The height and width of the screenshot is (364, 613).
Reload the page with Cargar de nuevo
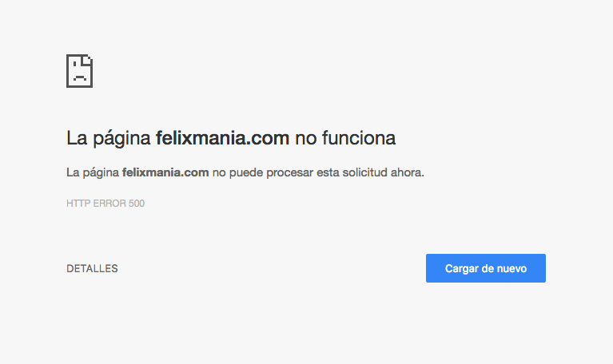(x=486, y=268)
